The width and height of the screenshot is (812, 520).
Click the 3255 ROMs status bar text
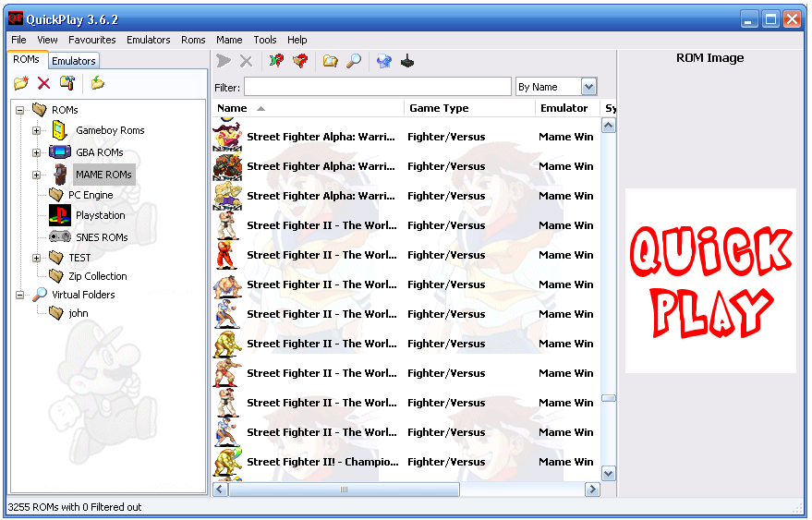[x=75, y=507]
